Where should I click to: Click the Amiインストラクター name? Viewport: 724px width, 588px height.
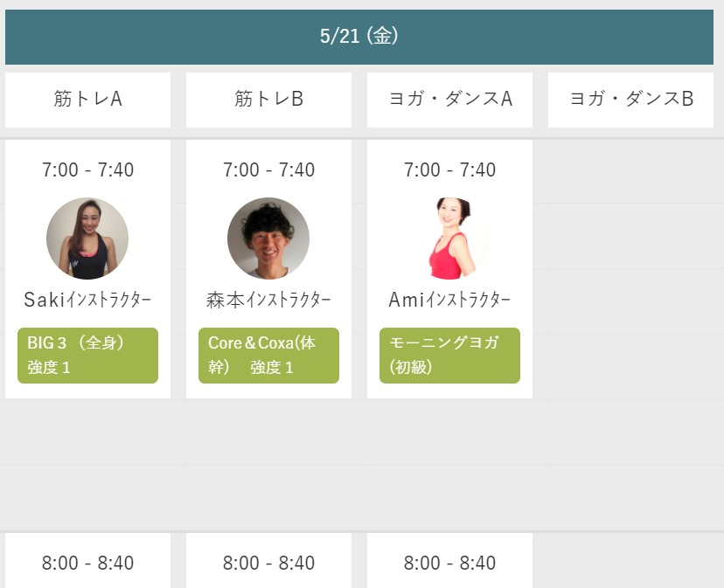click(x=449, y=301)
